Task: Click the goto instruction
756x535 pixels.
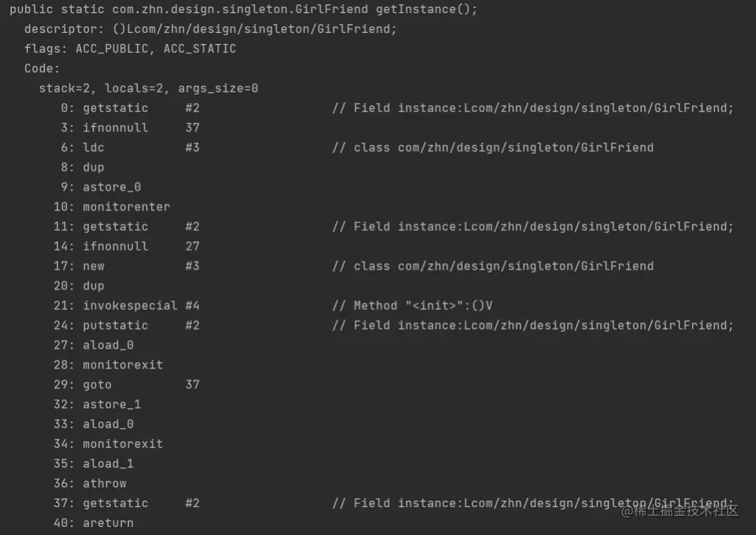Action: [x=97, y=385]
